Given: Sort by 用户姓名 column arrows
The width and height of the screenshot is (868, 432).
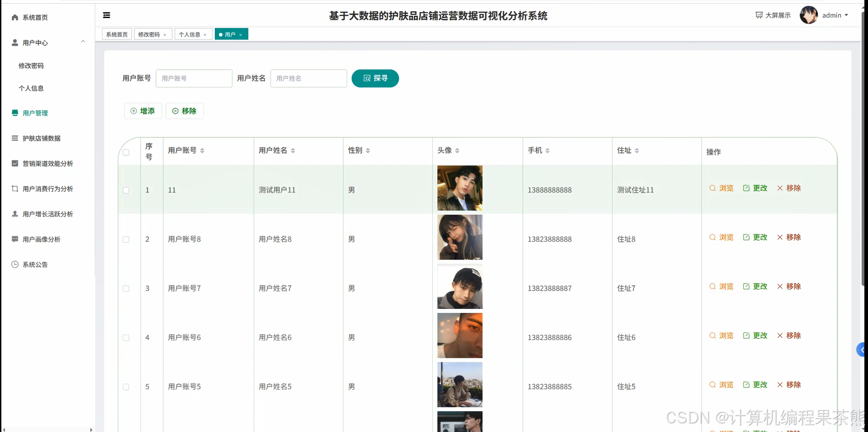Looking at the screenshot, I should [x=293, y=150].
